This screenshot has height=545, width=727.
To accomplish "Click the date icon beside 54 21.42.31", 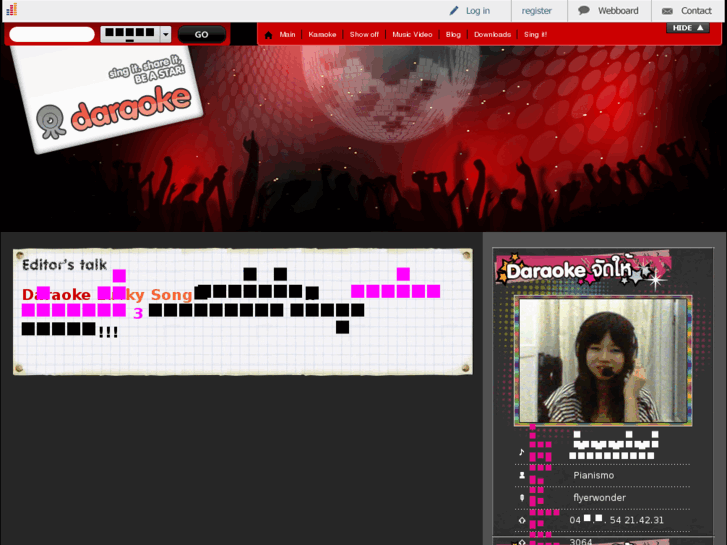I will click(x=522, y=520).
